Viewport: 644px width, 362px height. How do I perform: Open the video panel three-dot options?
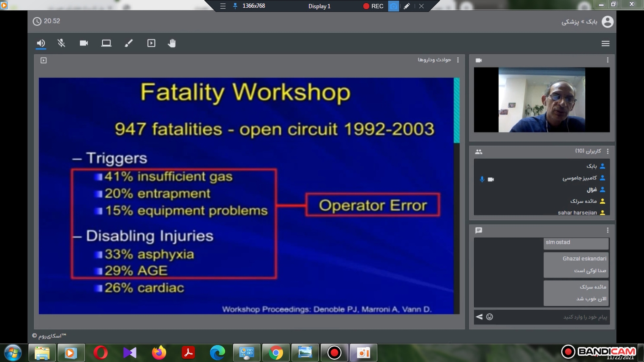pos(607,60)
